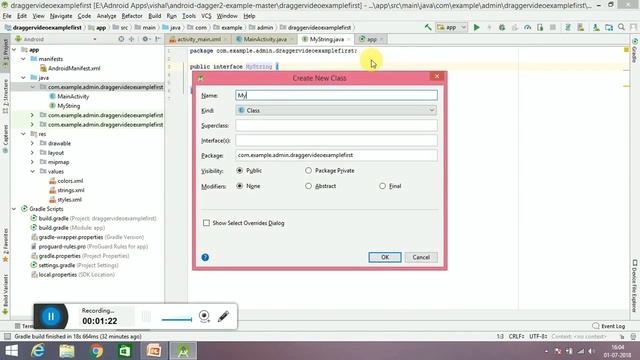This screenshot has height=360, width=640.
Task: Click scroll from source target icon
Action: point(121,39)
